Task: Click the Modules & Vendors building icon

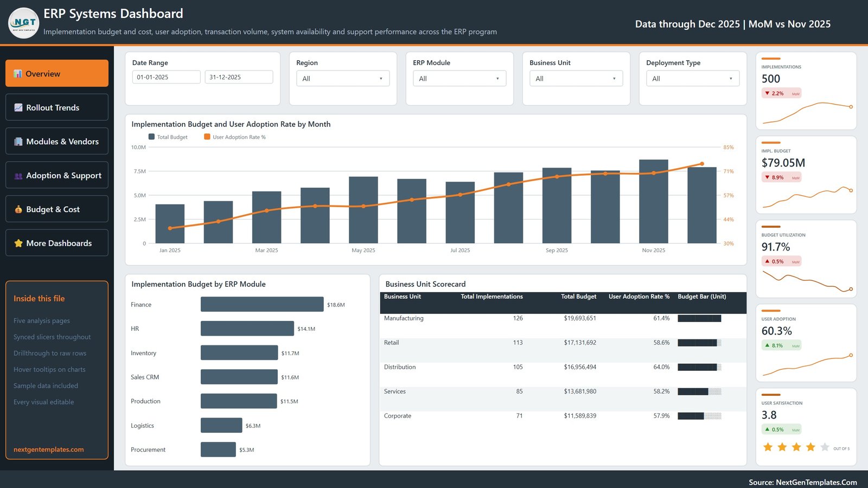Action: (x=18, y=142)
